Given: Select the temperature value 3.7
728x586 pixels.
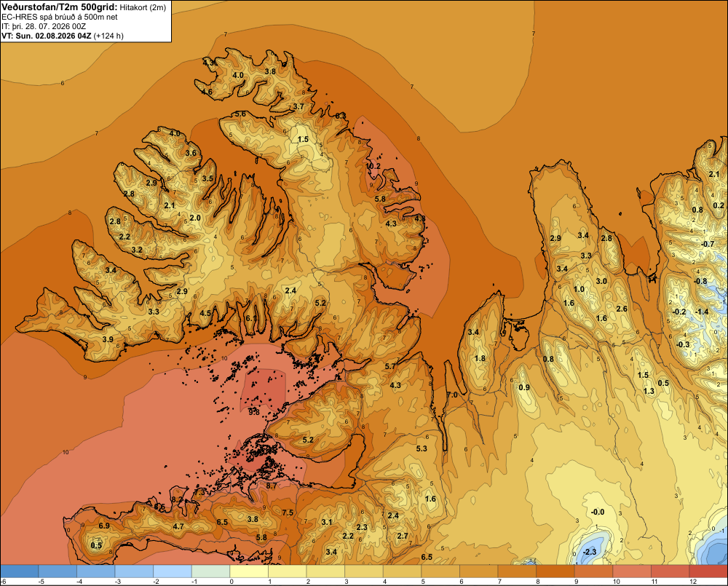Looking at the screenshot, I should [x=298, y=106].
